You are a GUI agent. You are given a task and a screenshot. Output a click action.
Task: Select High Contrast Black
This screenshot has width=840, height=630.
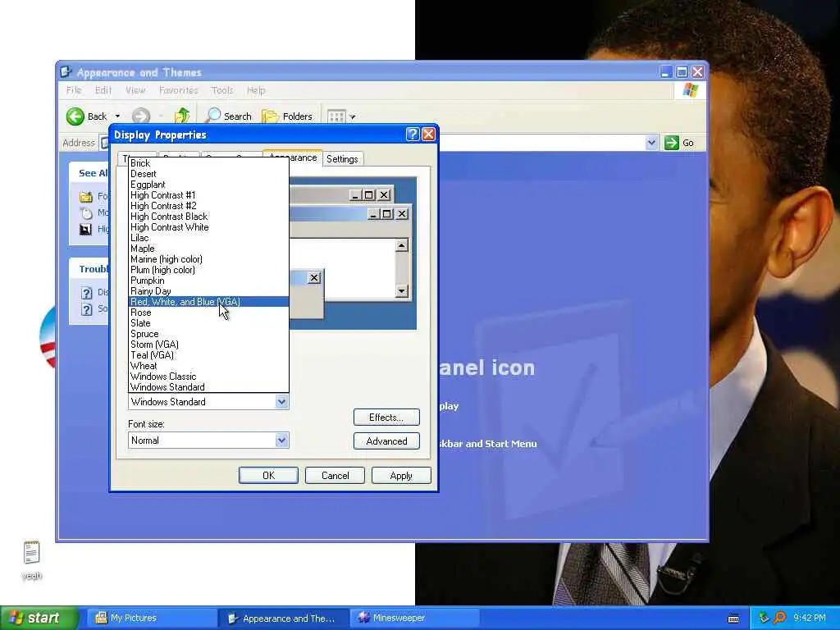pos(209,217)
